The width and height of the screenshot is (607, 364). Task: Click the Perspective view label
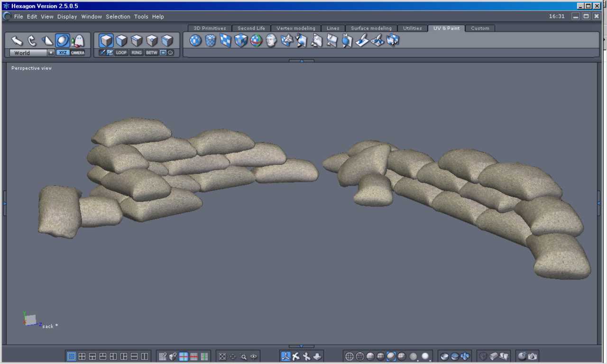[32, 68]
